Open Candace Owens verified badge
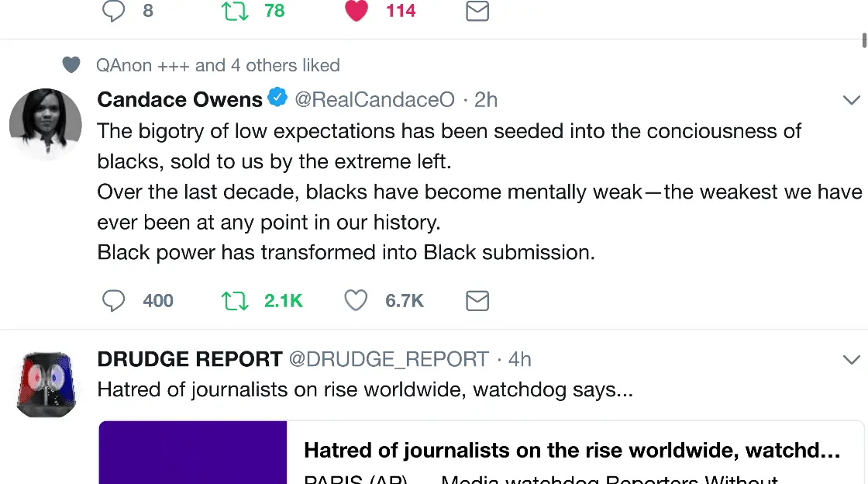This screenshot has height=484, width=868. click(x=277, y=99)
